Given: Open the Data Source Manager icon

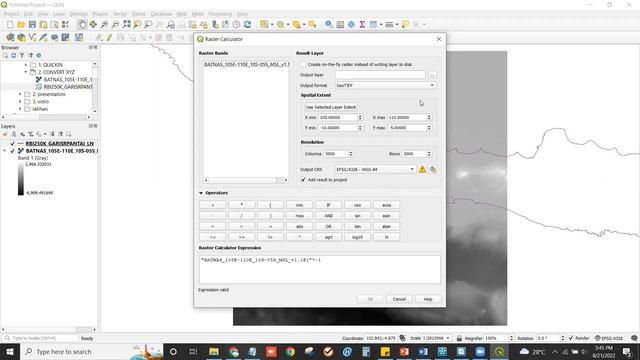Looking at the screenshot, I should click(x=10, y=38).
